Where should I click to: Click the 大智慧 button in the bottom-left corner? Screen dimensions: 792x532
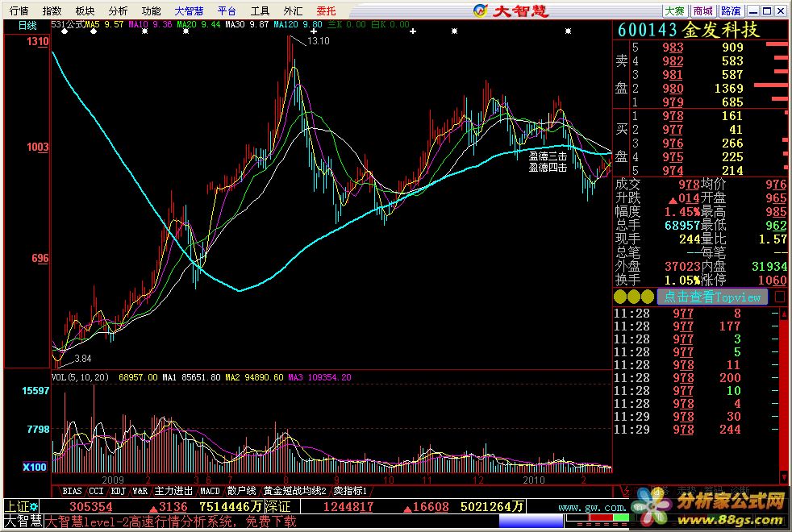[x=23, y=521]
